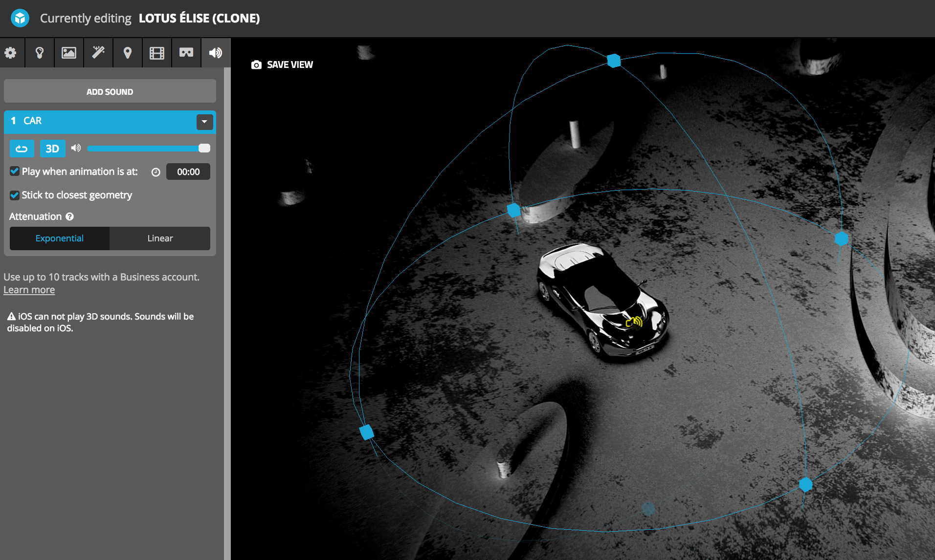Click the camera icon beside Save View
The width and height of the screenshot is (935, 560).
point(256,65)
